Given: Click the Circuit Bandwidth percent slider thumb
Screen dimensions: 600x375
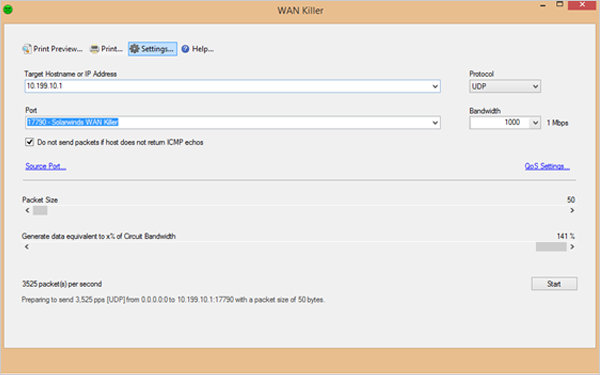Looking at the screenshot, I should pos(551,247).
